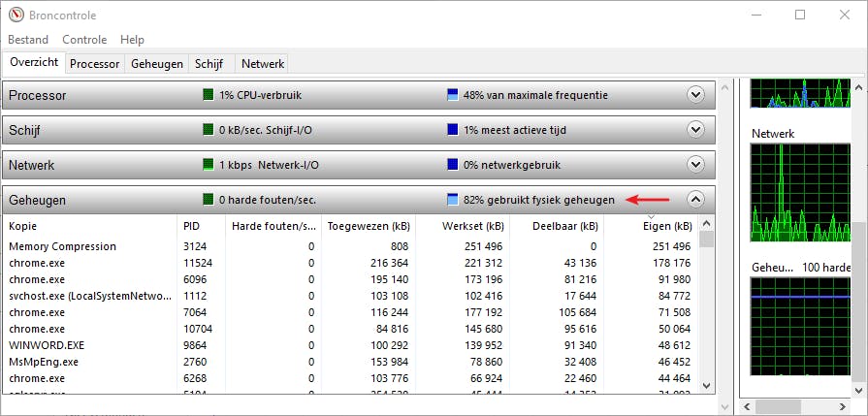Screen dimensions: 868x416
Task: Sort by Werkset (kB) column header
Action: click(x=472, y=226)
